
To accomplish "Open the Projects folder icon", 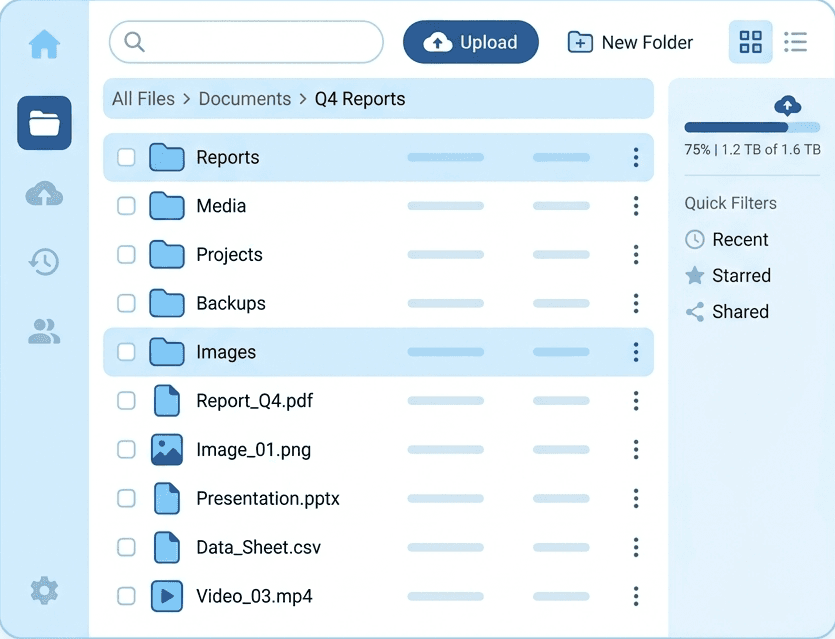I will pos(167,255).
